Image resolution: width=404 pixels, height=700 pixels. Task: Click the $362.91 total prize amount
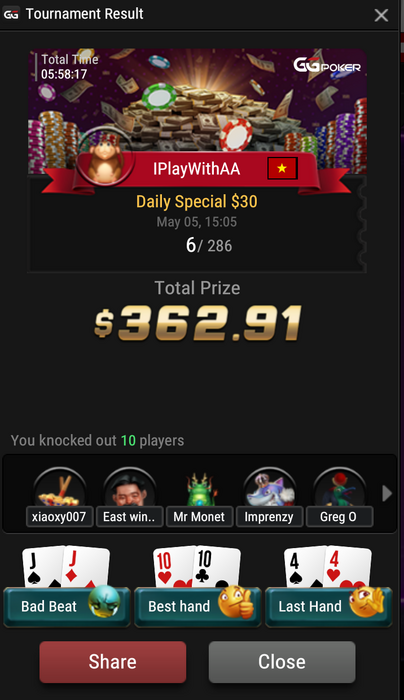(198, 323)
